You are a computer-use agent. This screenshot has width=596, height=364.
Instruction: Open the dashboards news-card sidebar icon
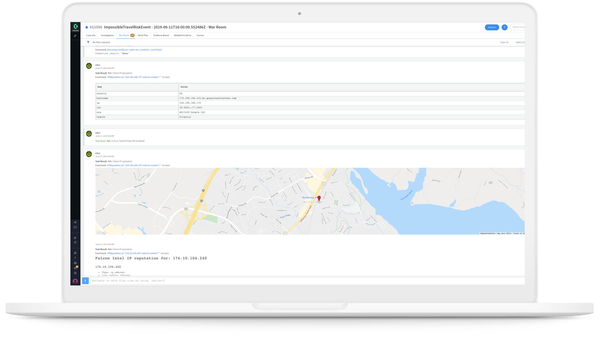coord(75,227)
